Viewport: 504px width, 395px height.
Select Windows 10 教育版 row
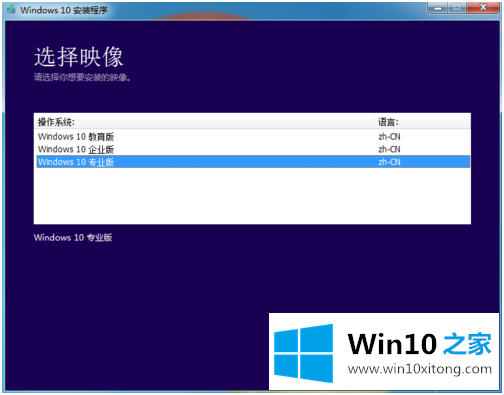(253, 136)
